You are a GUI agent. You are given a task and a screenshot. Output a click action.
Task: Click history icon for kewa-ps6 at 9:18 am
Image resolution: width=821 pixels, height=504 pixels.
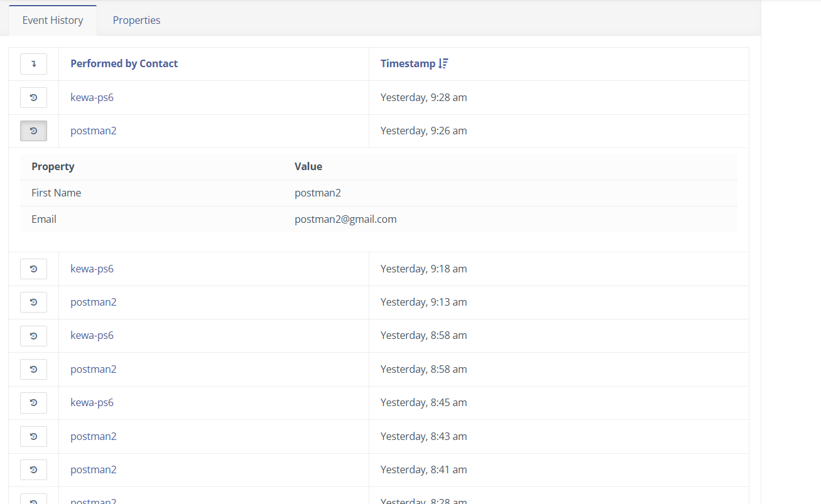point(33,269)
